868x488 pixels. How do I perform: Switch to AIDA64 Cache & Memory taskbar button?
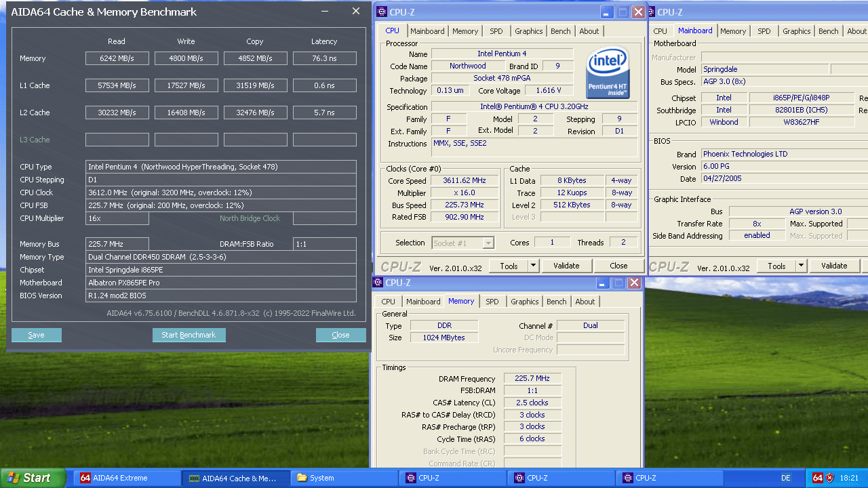click(x=235, y=478)
